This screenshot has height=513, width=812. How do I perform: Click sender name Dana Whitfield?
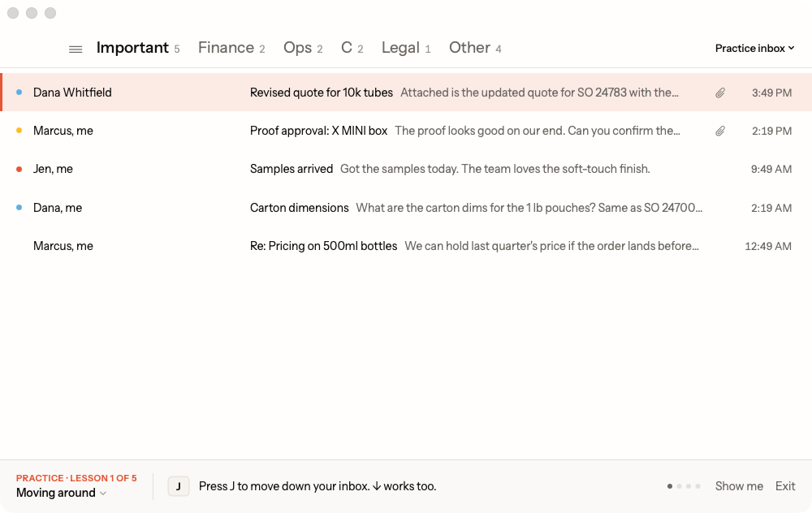(72, 93)
